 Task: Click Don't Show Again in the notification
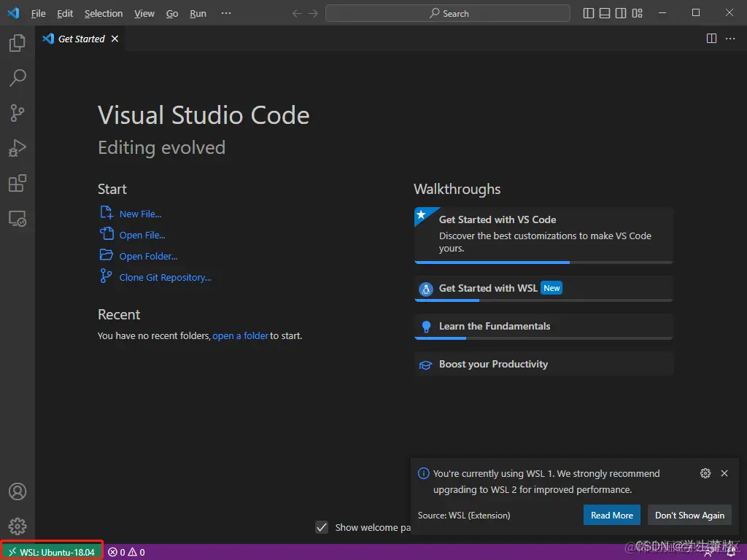pyautogui.click(x=689, y=516)
